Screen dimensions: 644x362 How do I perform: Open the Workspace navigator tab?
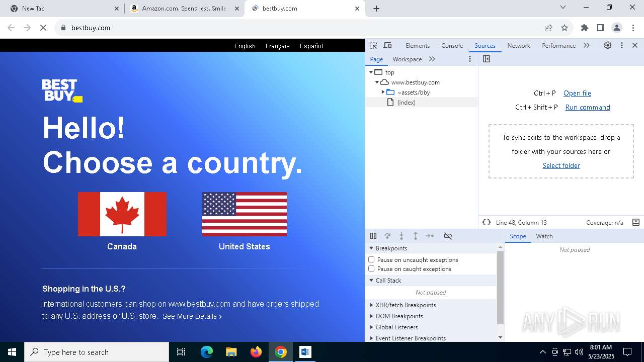pos(407,59)
